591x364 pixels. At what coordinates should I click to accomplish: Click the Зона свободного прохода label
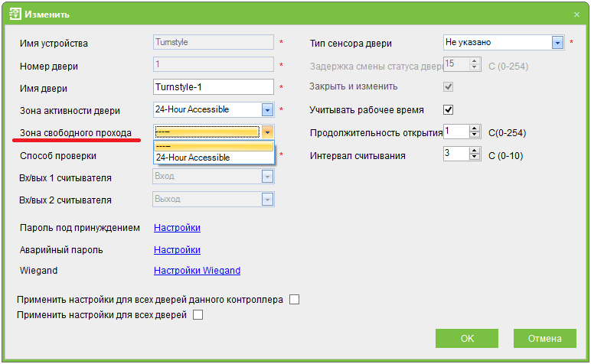pos(76,133)
